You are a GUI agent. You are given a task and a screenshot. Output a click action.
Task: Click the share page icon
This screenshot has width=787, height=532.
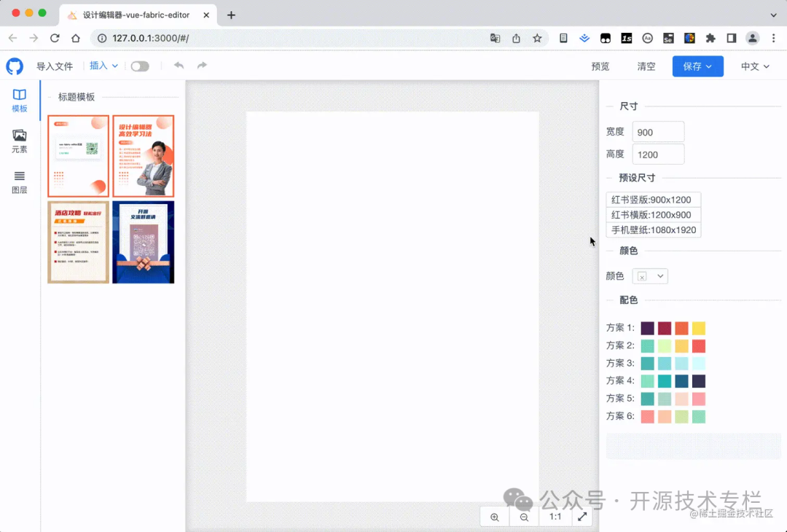tap(516, 38)
